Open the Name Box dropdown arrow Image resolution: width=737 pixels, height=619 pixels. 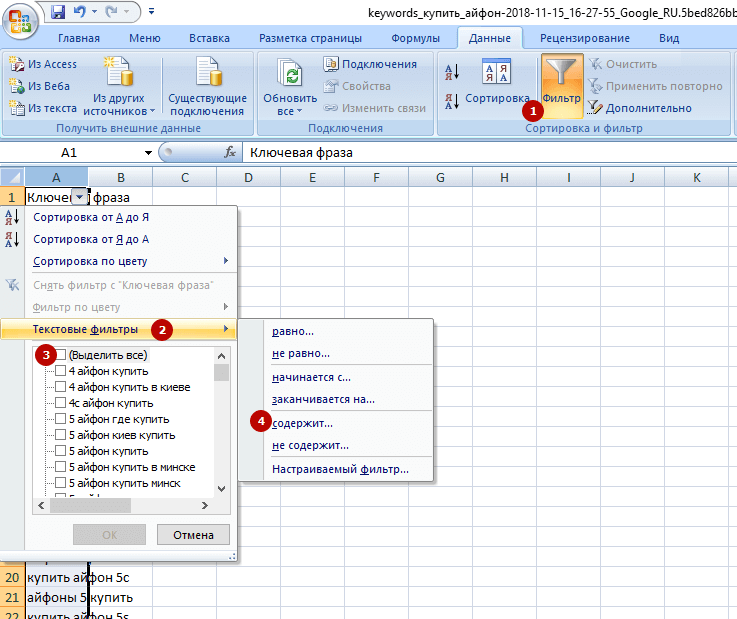(148, 153)
